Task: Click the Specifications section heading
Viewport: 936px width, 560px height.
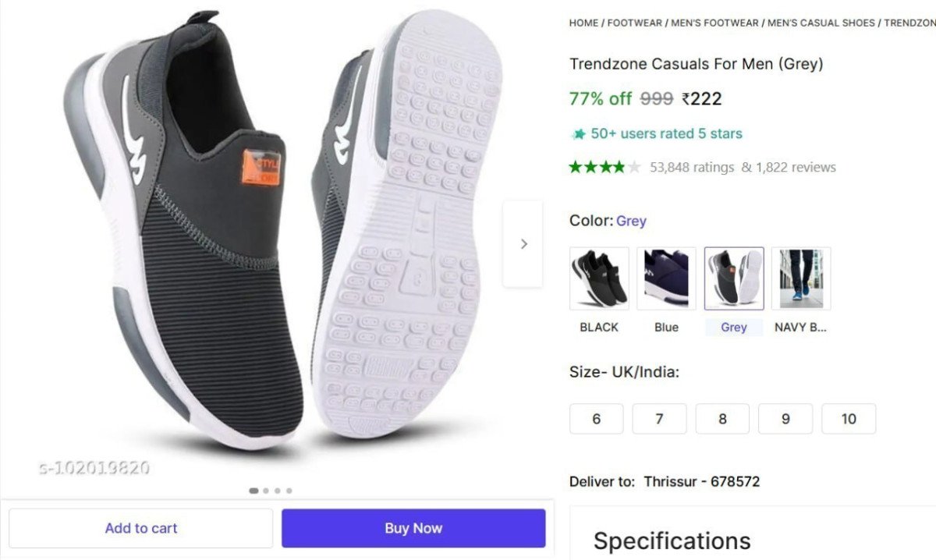Action: coord(672,541)
